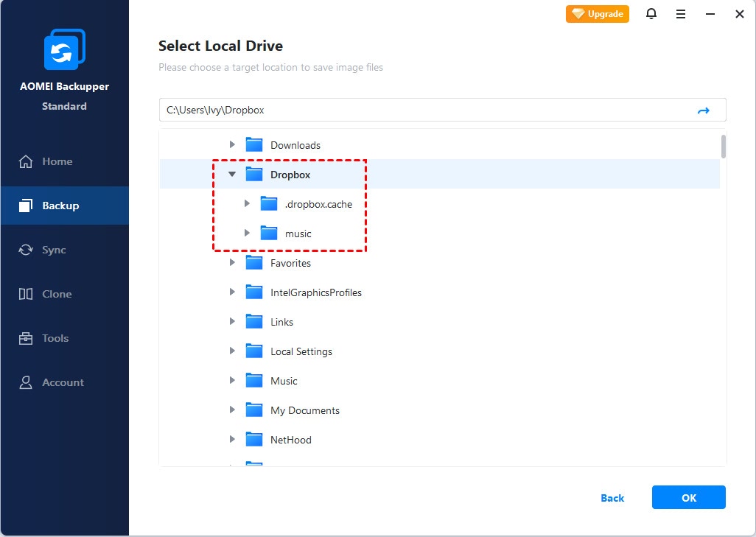Click the Music folder icon under Local Settings

click(254, 380)
